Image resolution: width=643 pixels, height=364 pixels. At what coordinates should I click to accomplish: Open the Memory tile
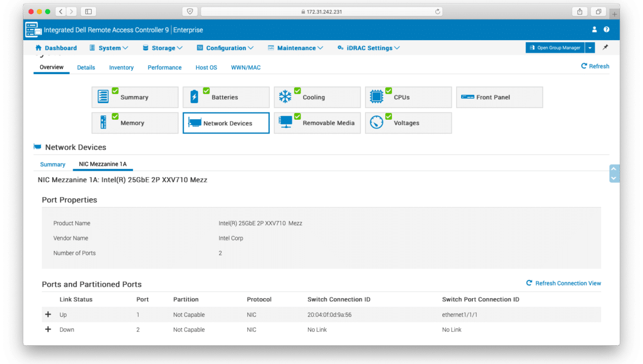coord(135,123)
